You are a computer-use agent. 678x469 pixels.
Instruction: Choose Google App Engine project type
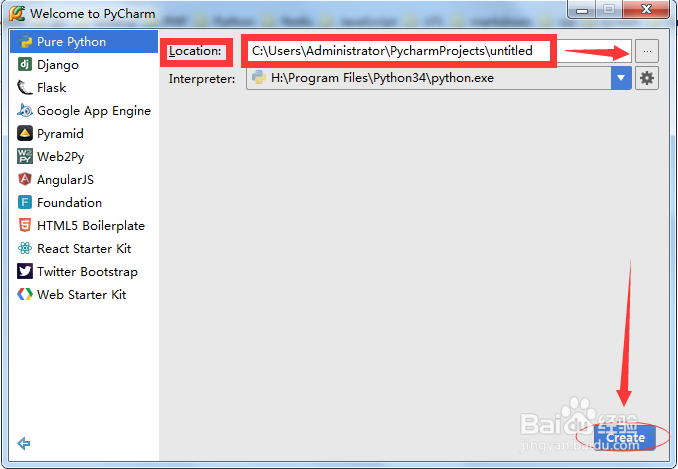(84, 111)
